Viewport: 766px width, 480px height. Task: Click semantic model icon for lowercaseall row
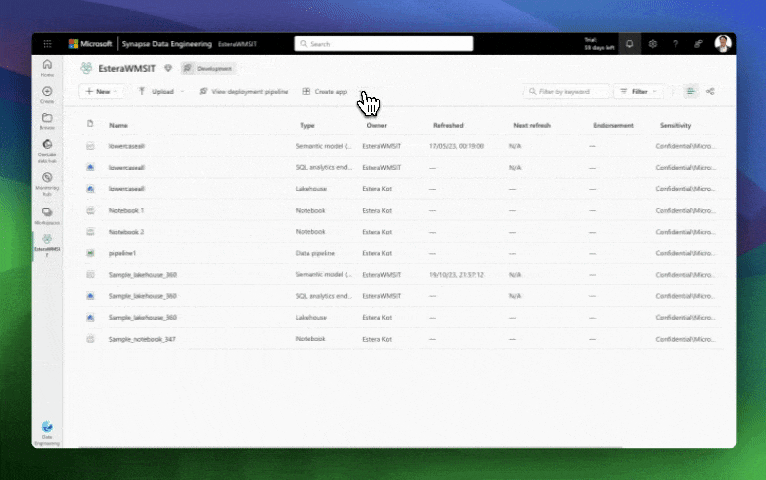90,146
